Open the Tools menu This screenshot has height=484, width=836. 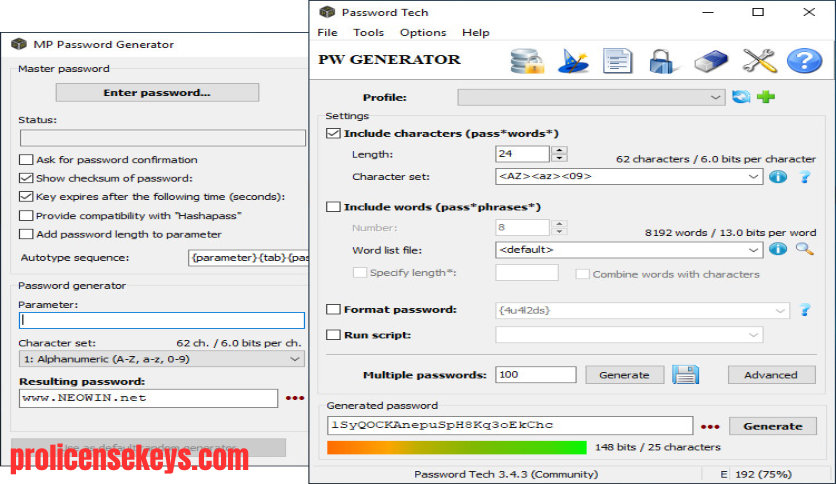[368, 33]
